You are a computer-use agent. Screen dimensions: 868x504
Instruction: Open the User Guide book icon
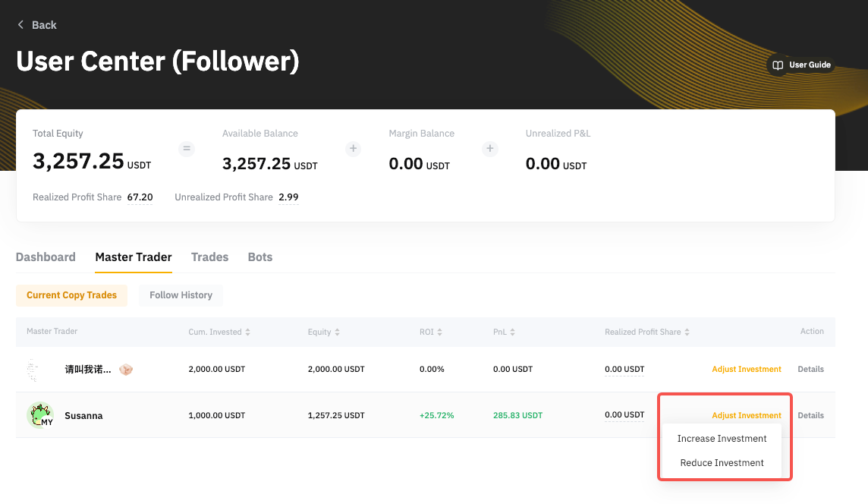(x=778, y=65)
